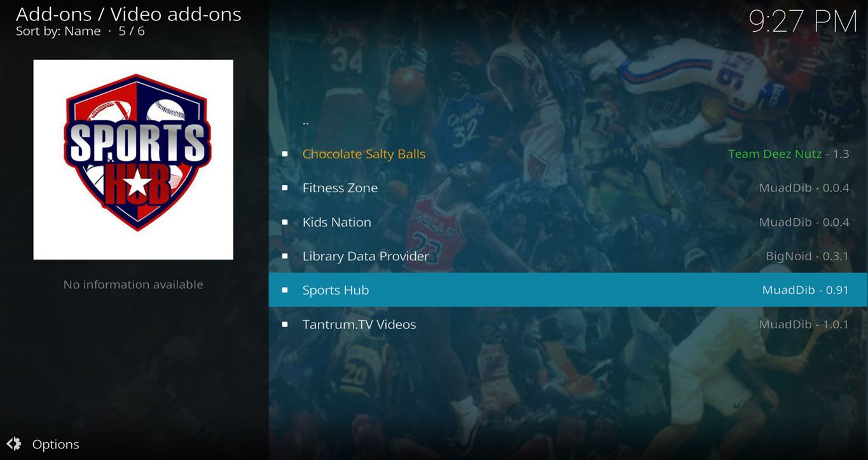Click the Add-ons / Video add-ons heading
Screen dimensions: 868x460
(x=128, y=13)
